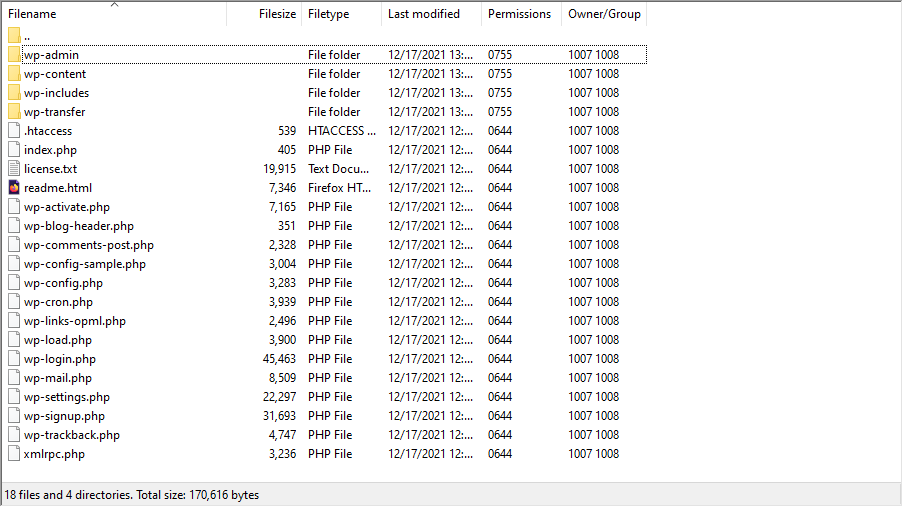This screenshot has width=903, height=507.
Task: Click the Owner/Group column header
Action: (x=604, y=14)
